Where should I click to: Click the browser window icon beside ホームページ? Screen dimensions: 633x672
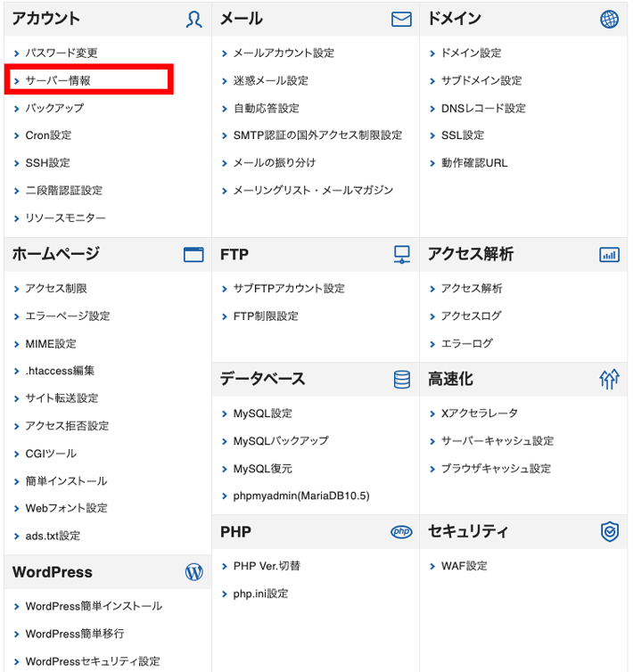(x=193, y=255)
